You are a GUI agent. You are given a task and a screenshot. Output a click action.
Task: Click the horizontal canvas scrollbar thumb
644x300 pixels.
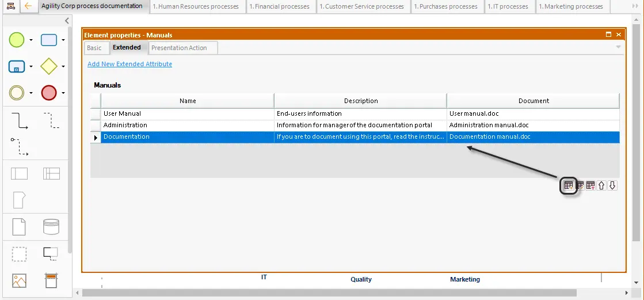point(329,293)
